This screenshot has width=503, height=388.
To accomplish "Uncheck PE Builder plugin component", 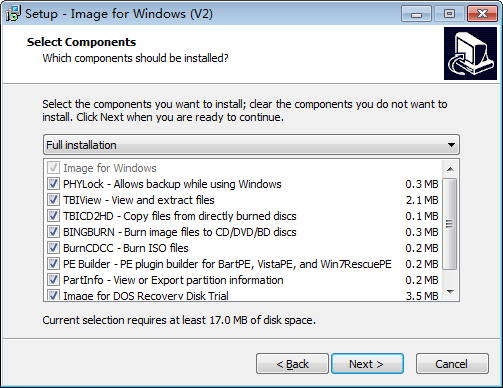I will click(x=53, y=264).
